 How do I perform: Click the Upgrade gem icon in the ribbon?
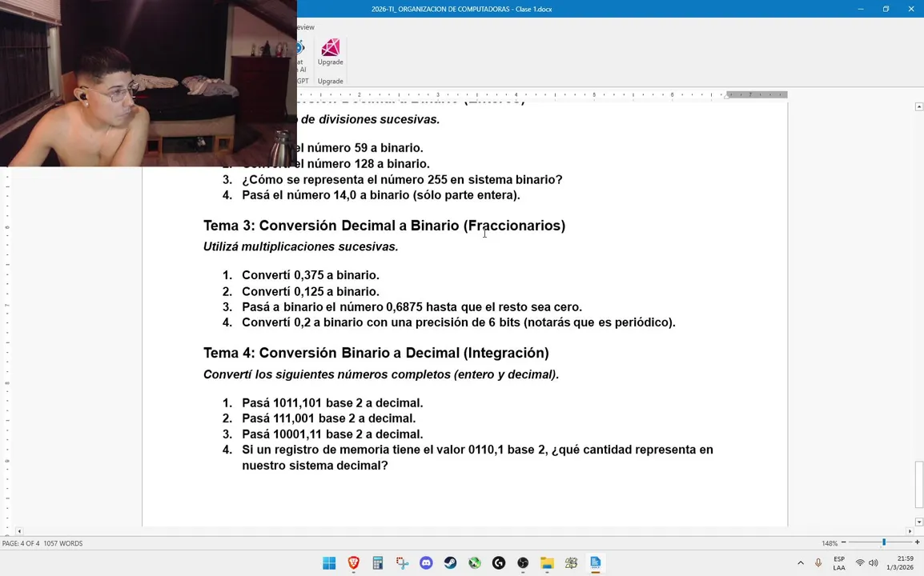[330, 48]
